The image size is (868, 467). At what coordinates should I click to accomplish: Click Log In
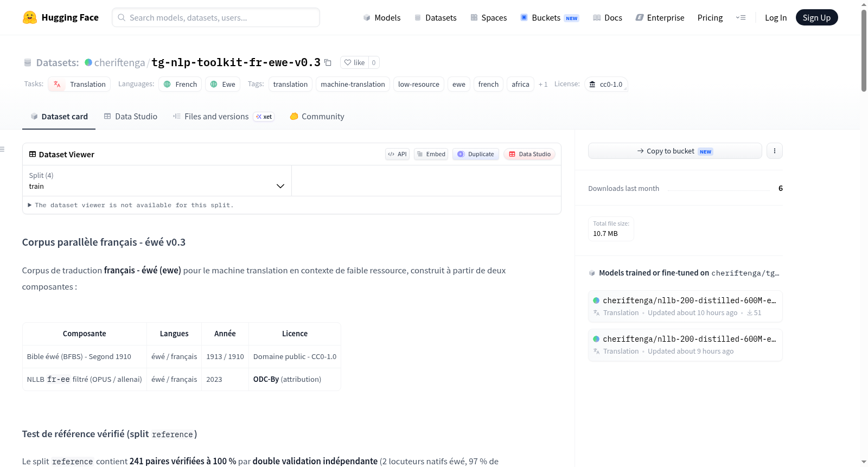pyautogui.click(x=776, y=17)
